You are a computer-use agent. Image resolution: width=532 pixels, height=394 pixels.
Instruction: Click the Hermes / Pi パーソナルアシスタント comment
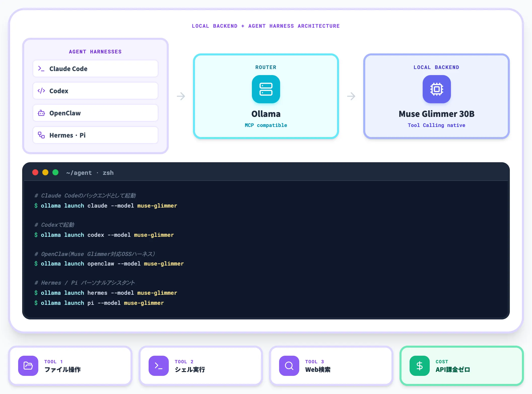[x=85, y=283]
